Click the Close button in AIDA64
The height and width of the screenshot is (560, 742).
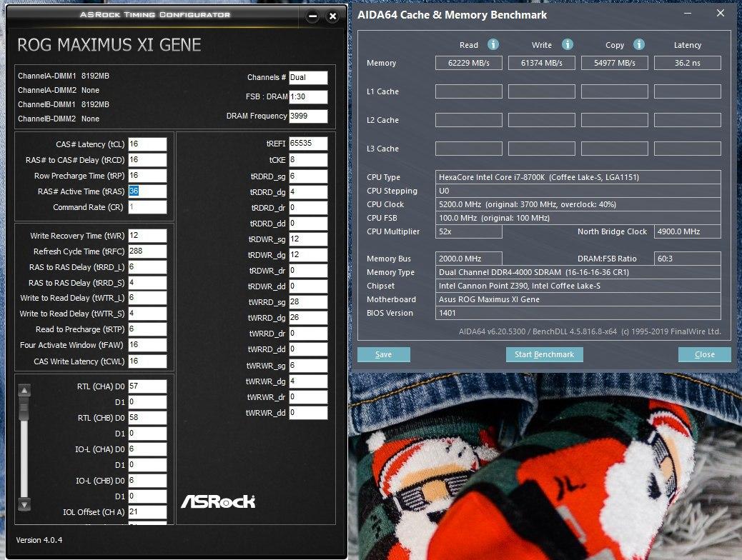click(x=704, y=354)
